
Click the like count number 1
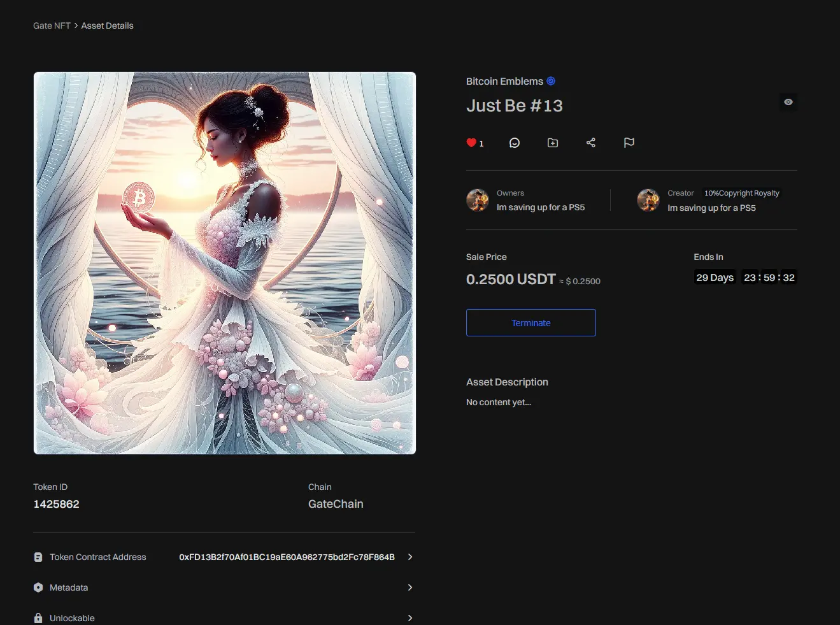coord(481,143)
